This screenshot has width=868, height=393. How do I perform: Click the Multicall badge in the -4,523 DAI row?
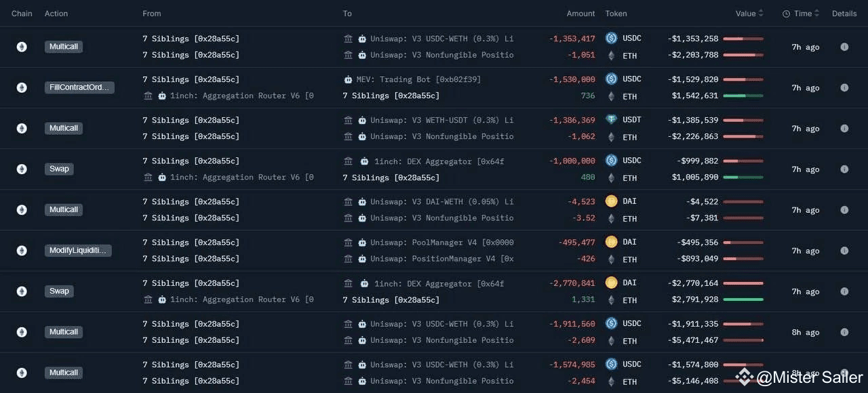tap(64, 210)
